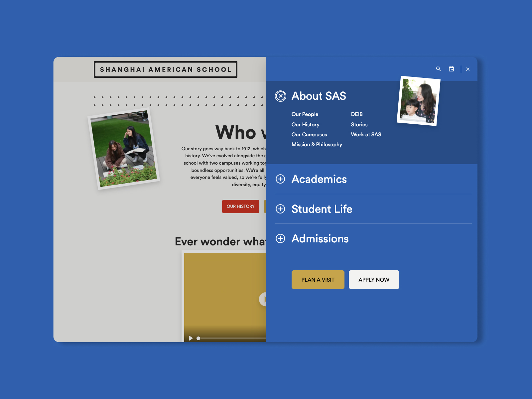
Task: Close the navigation menu with X icon
Action: click(468, 69)
